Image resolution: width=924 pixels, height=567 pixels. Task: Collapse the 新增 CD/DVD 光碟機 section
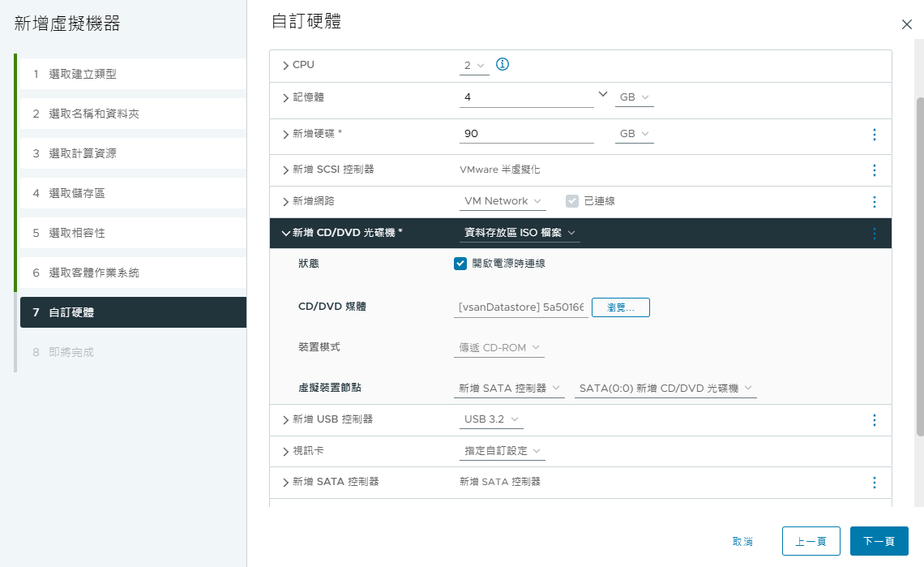click(286, 233)
